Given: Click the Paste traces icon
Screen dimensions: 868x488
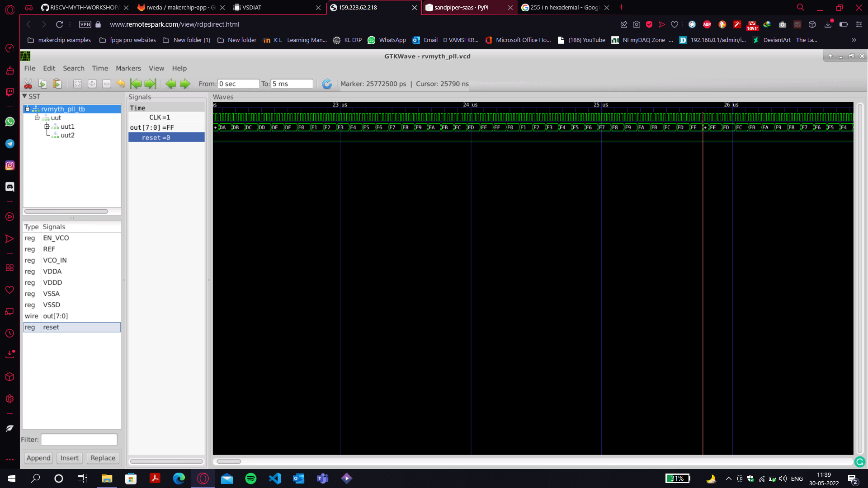Looking at the screenshot, I should tap(57, 84).
